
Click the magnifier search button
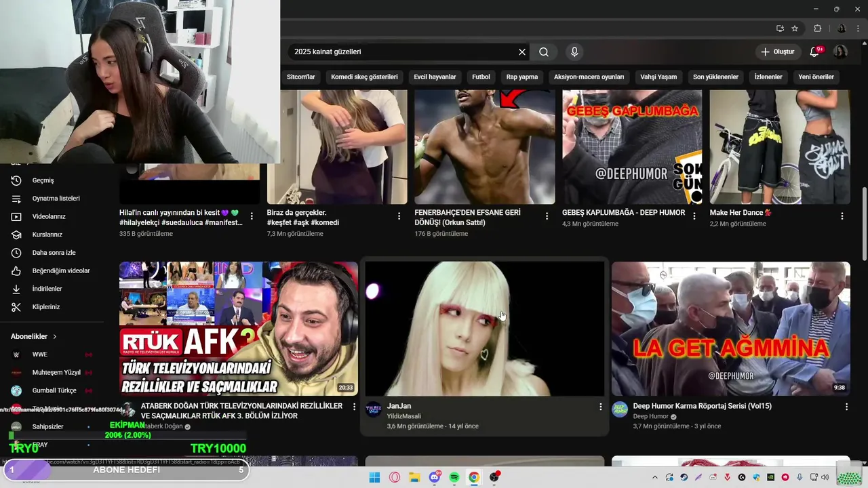point(544,52)
